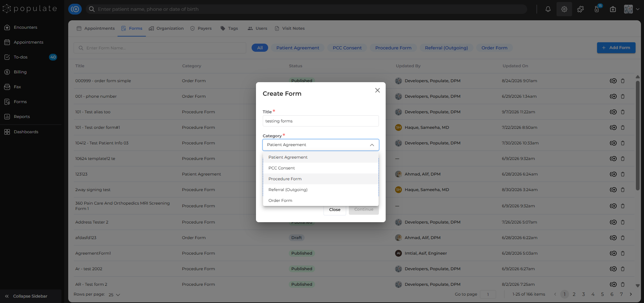Switch to the Visit Notes tab
This screenshot has width=644, height=303.
coord(290,28)
